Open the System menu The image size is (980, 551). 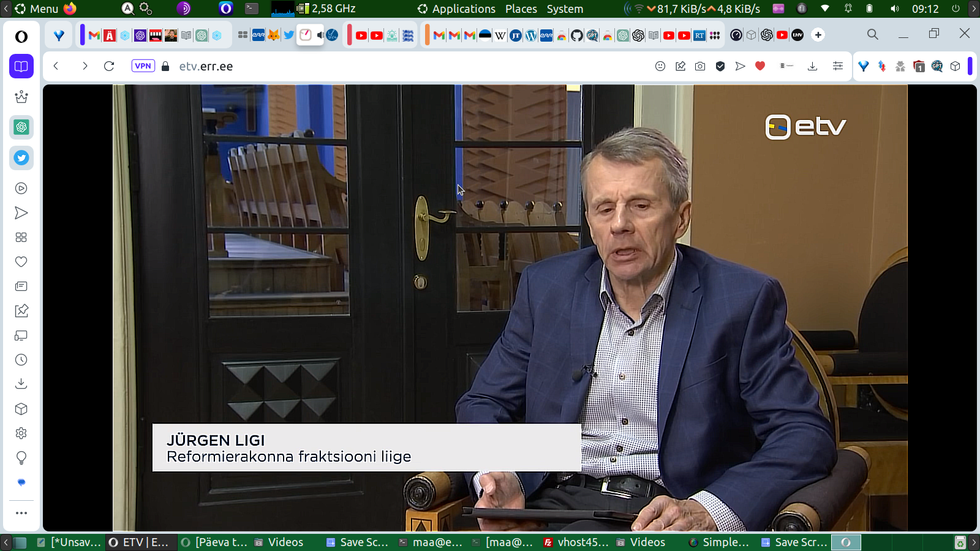click(565, 9)
